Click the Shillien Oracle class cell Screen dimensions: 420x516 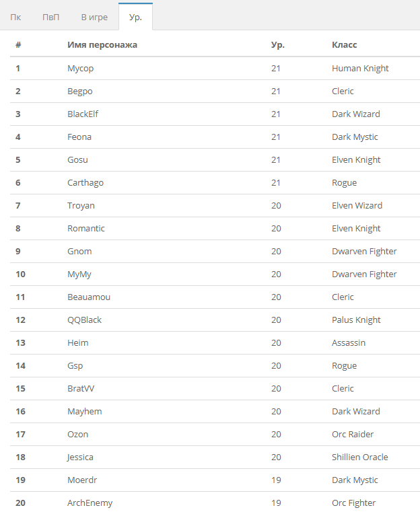[x=359, y=457]
